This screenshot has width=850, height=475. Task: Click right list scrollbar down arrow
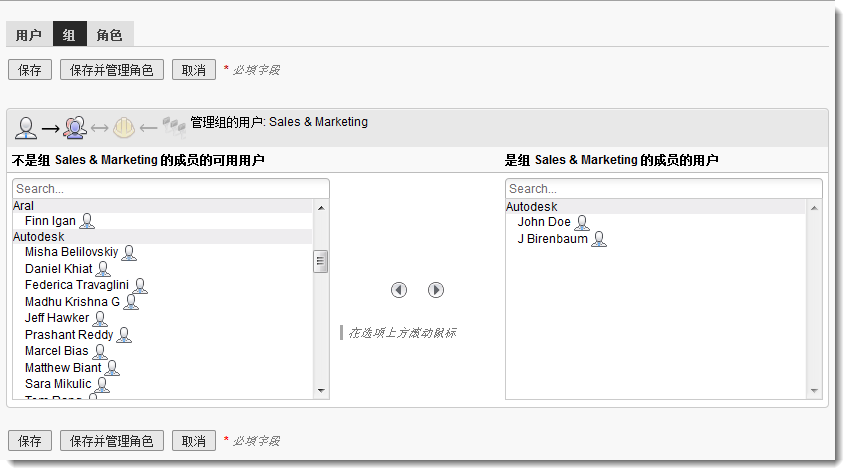click(x=814, y=391)
